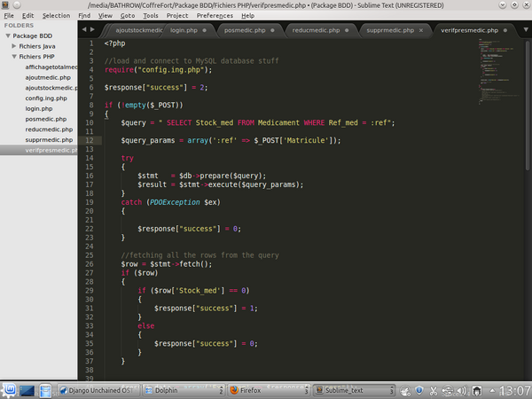Collapse the Fichiers PHP folder
The width and height of the screenshot is (532, 399).
coord(14,56)
